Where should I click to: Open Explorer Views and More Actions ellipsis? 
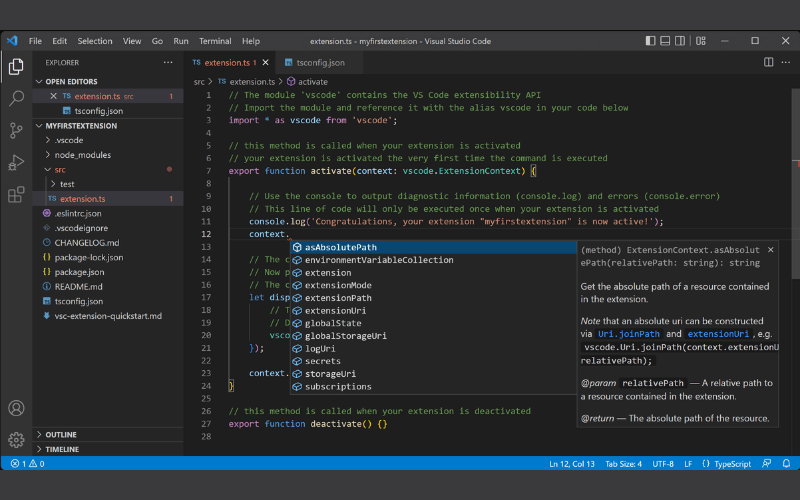pos(168,62)
